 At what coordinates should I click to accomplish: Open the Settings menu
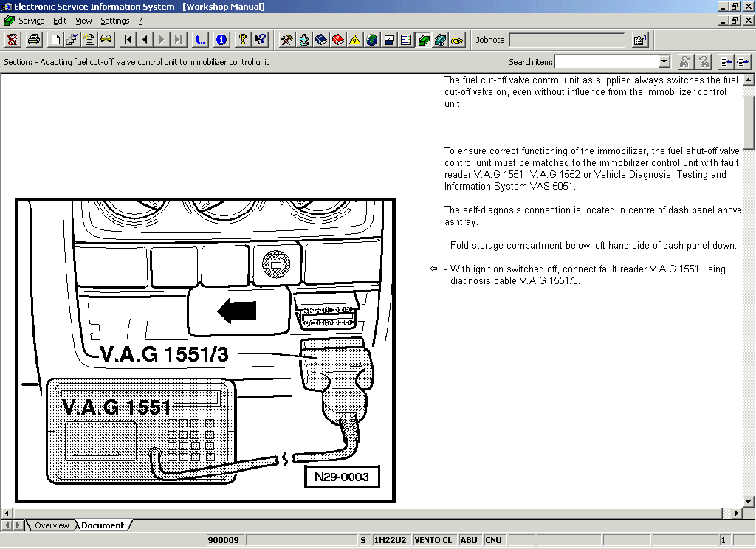pyautogui.click(x=114, y=21)
